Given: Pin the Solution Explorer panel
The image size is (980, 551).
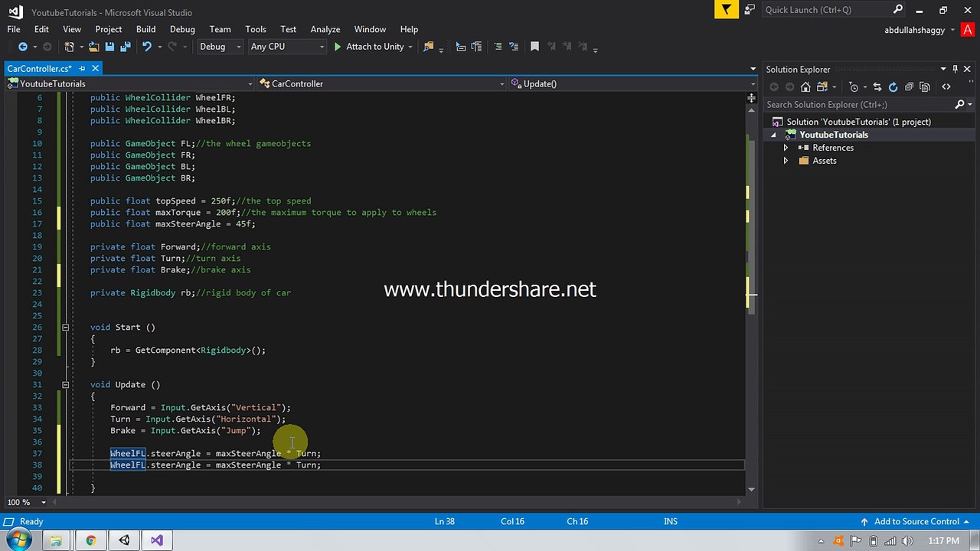Looking at the screenshot, I should pos(955,69).
